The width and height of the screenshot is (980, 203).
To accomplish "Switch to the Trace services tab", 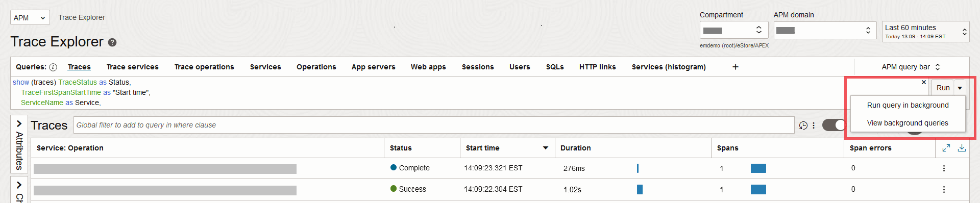I will [133, 67].
